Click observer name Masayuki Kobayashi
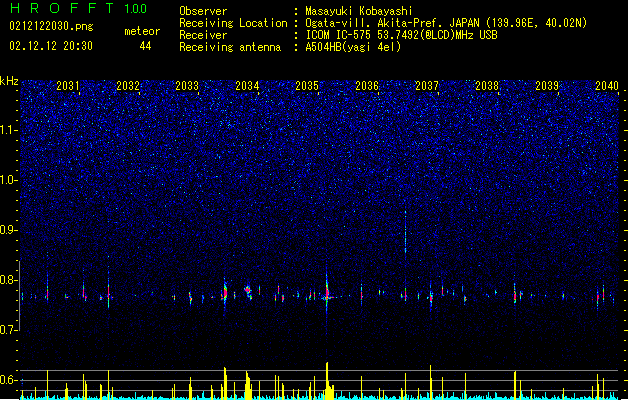629x400 pixels. pos(359,11)
